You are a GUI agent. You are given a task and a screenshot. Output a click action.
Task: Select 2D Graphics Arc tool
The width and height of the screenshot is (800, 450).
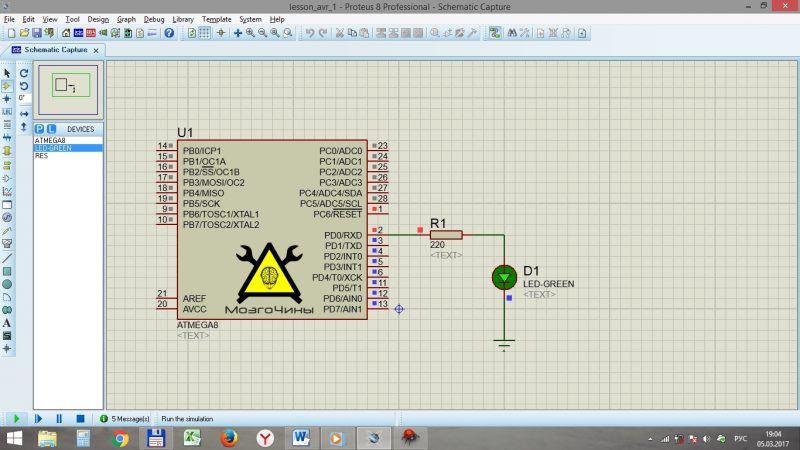7,297
